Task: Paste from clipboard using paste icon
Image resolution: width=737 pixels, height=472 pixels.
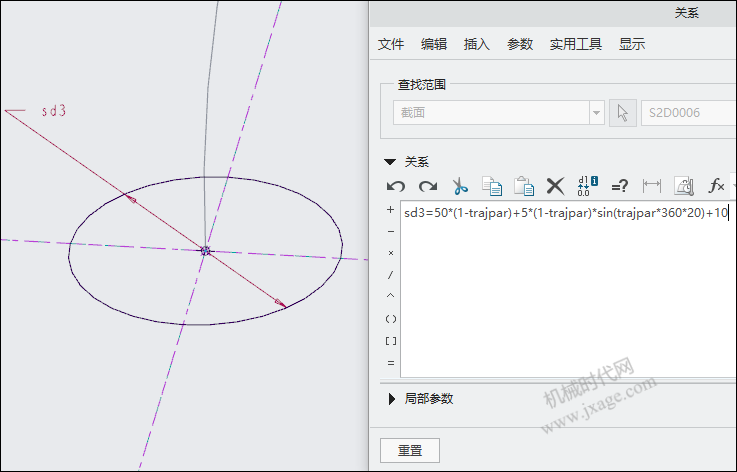Action: [524, 186]
